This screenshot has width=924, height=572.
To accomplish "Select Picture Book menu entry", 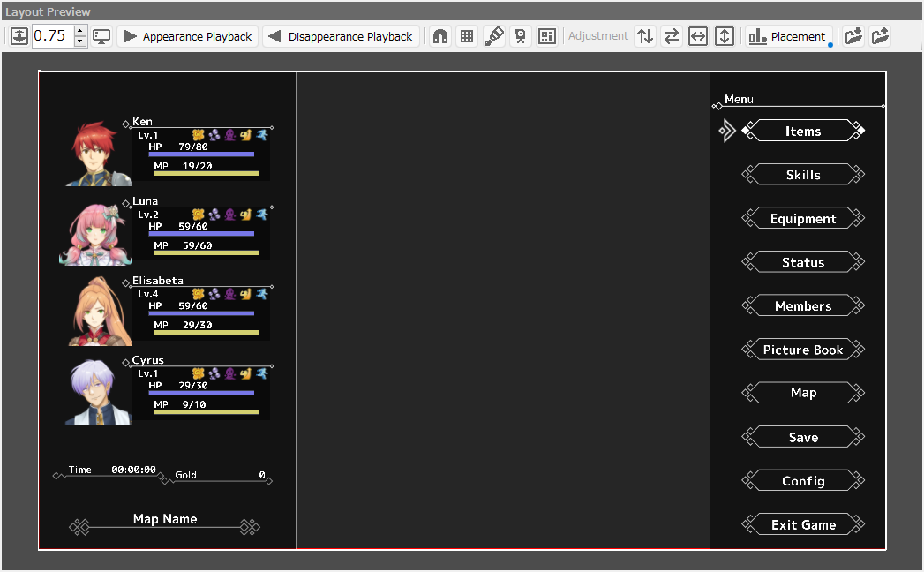I will click(x=803, y=350).
